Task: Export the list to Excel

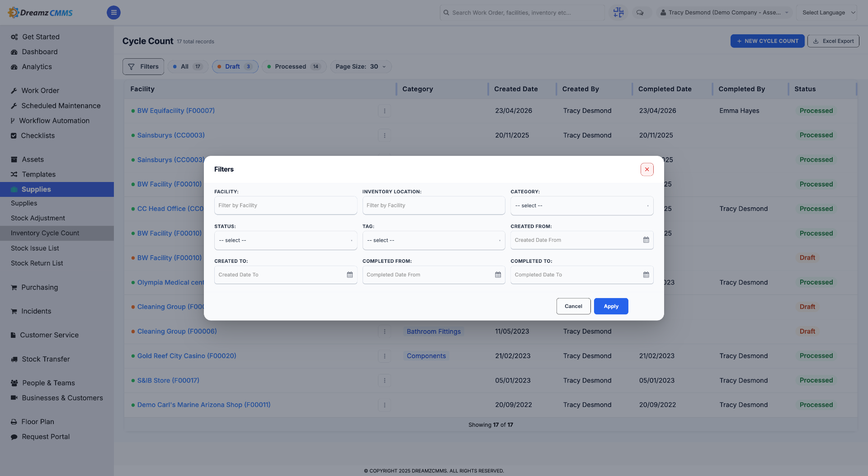Action: [833, 41]
